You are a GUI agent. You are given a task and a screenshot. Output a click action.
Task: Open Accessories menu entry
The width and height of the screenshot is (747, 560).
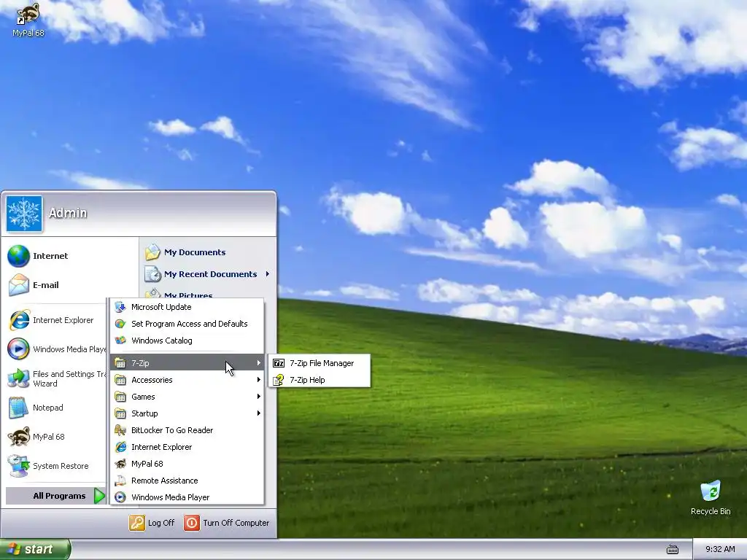(187, 379)
